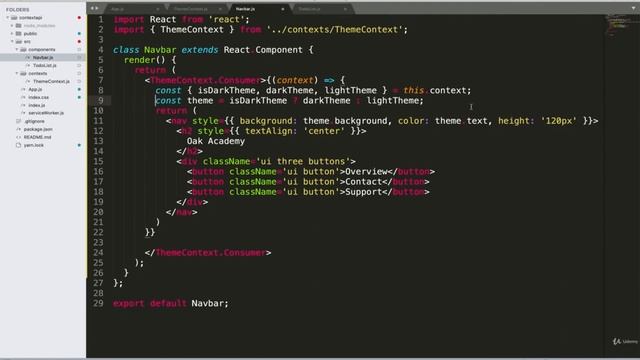Close the Navbar.js tab
Image resolution: width=640 pixels, height=360 pixels.
[x=282, y=9]
